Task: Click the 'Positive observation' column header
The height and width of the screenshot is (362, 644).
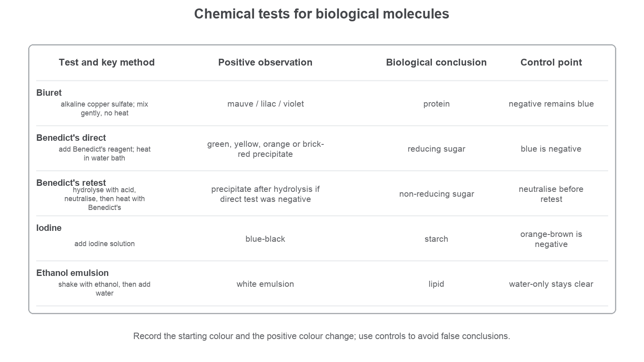Action: [265, 62]
